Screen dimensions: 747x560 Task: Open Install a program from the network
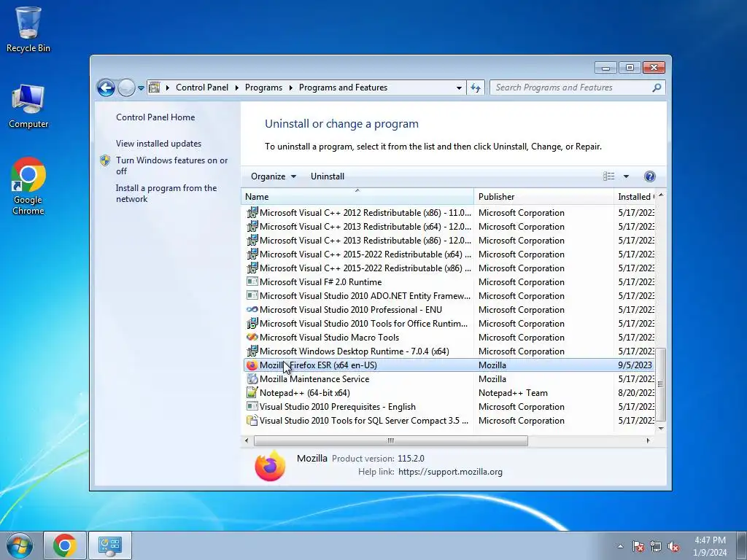(x=166, y=193)
